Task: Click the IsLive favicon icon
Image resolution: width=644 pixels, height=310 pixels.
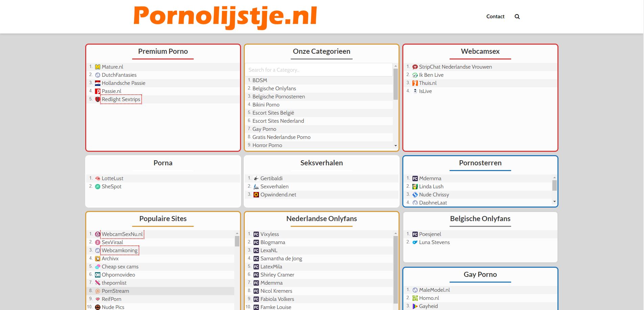Action: (415, 91)
